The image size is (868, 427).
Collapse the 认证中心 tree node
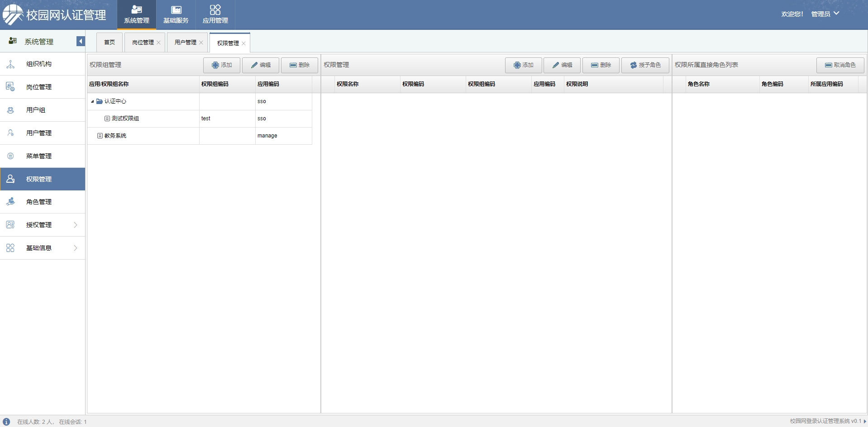pos(92,101)
